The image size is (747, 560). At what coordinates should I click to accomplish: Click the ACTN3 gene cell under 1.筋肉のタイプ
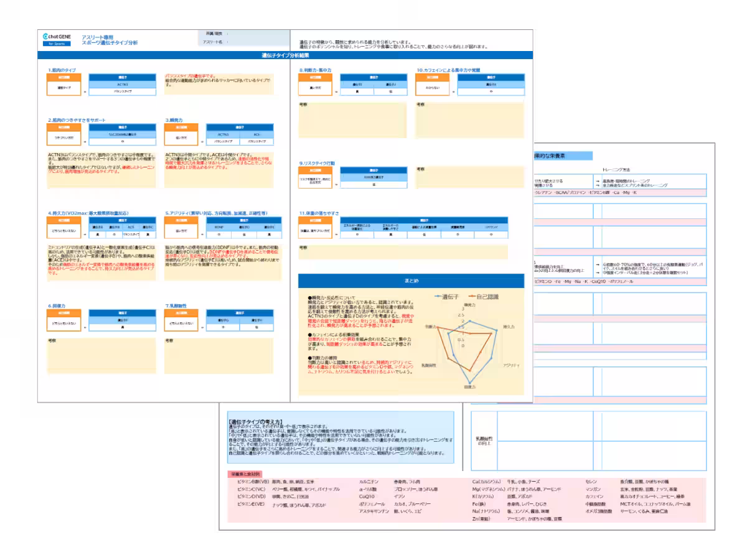122,84
